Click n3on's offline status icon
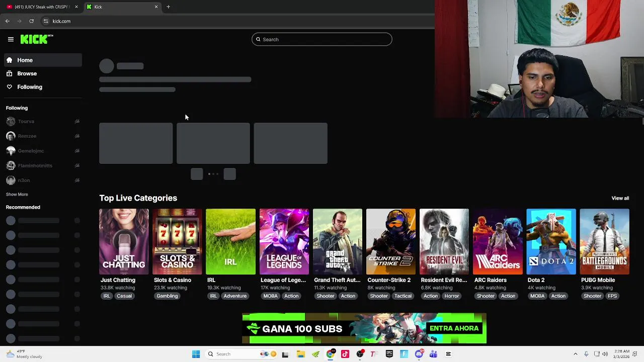Viewport: 644px width, 362px height. [x=77, y=180]
